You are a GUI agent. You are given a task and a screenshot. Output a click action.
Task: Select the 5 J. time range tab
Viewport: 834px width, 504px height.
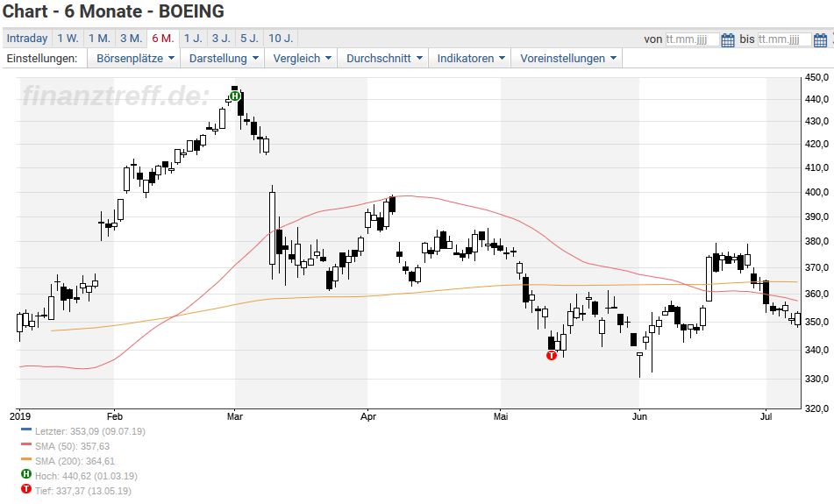[249, 39]
